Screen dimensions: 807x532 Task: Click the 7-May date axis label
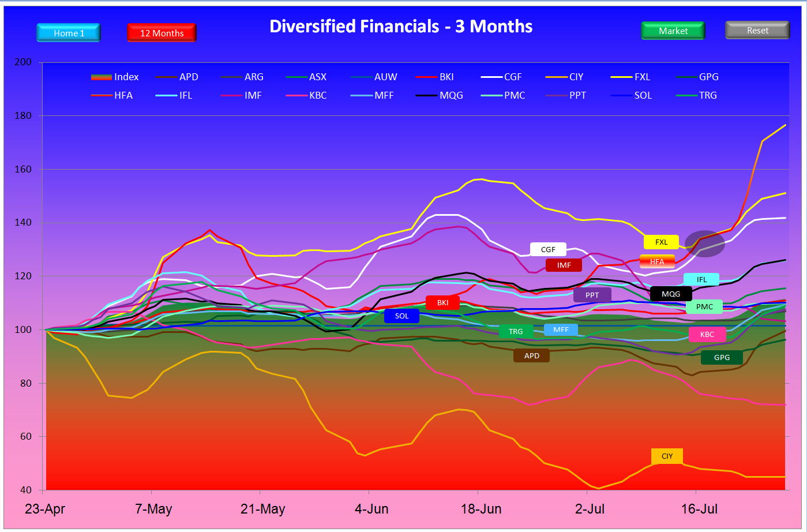click(152, 509)
